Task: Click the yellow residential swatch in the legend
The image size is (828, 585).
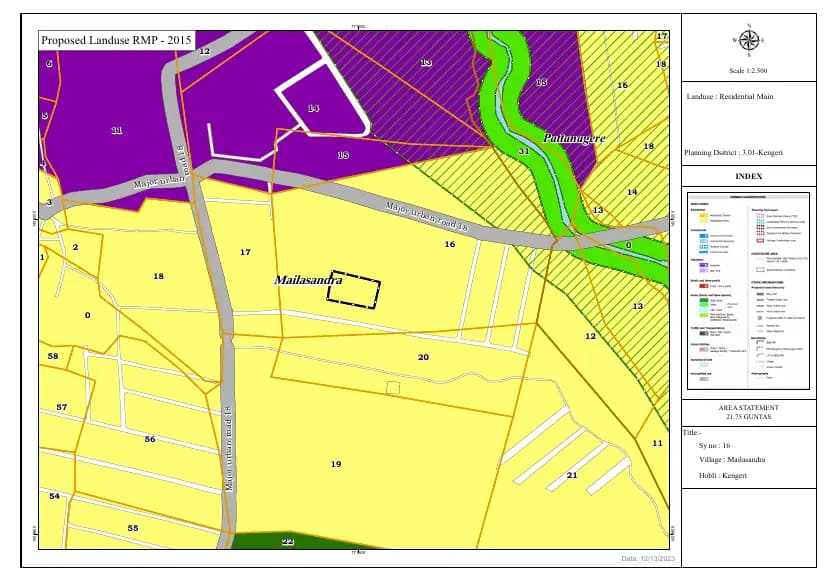Action: point(704,215)
